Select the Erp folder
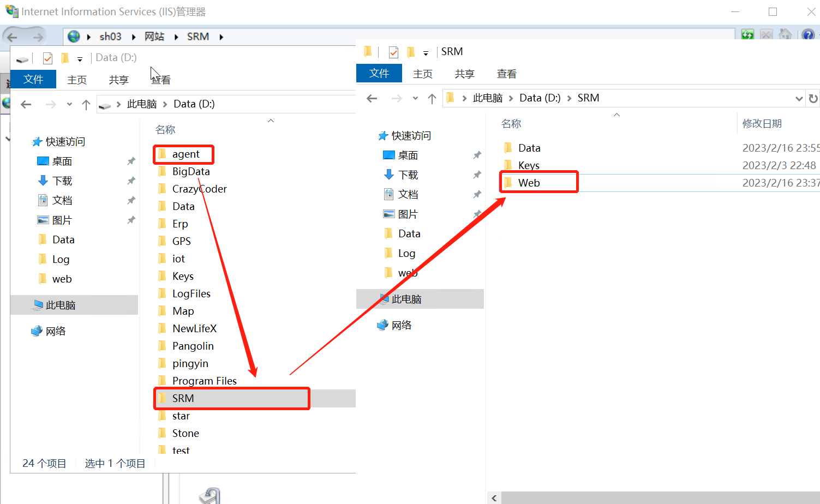 coord(180,224)
